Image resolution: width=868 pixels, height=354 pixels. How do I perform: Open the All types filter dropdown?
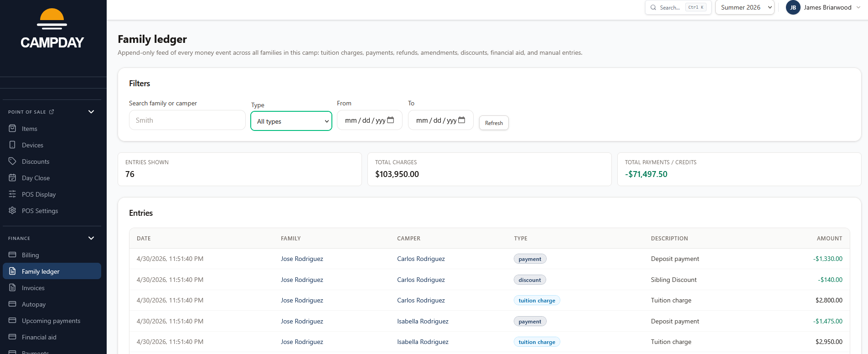tap(291, 121)
